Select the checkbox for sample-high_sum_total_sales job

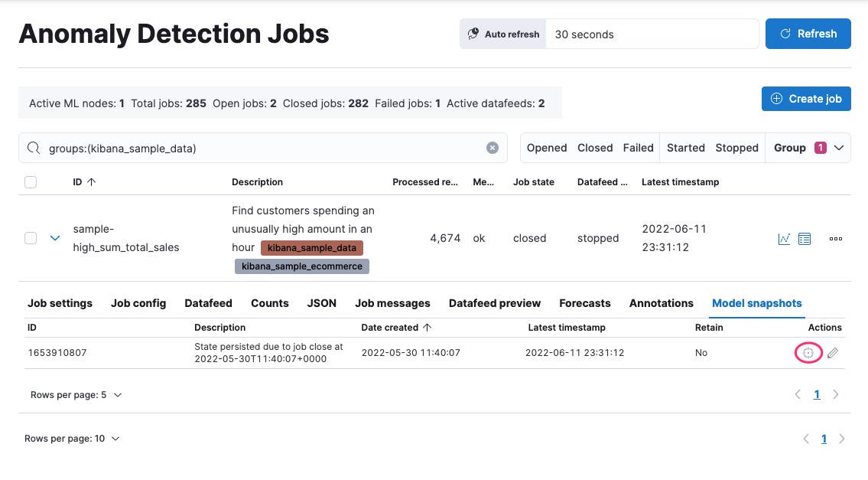point(31,238)
